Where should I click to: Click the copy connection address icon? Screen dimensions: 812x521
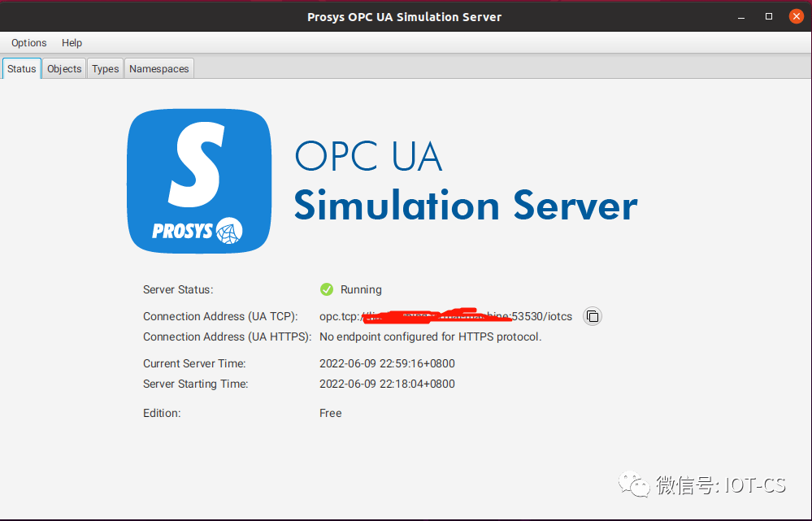593,316
